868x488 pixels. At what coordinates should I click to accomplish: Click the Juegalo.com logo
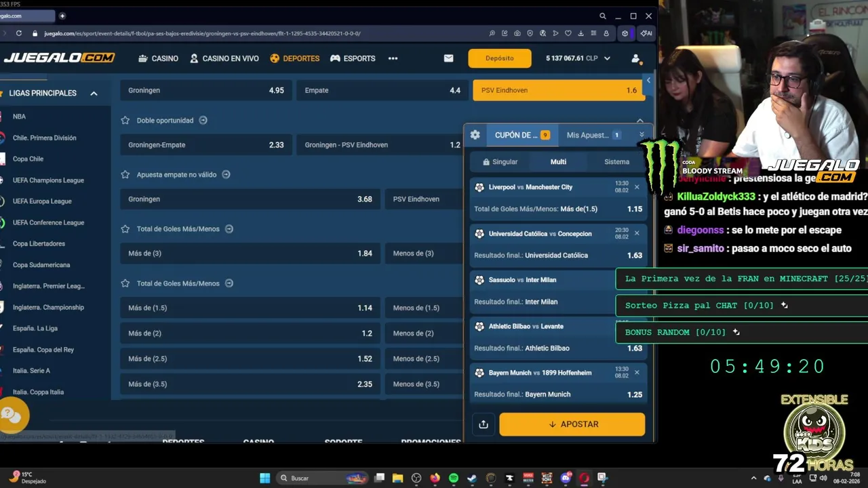58,58
